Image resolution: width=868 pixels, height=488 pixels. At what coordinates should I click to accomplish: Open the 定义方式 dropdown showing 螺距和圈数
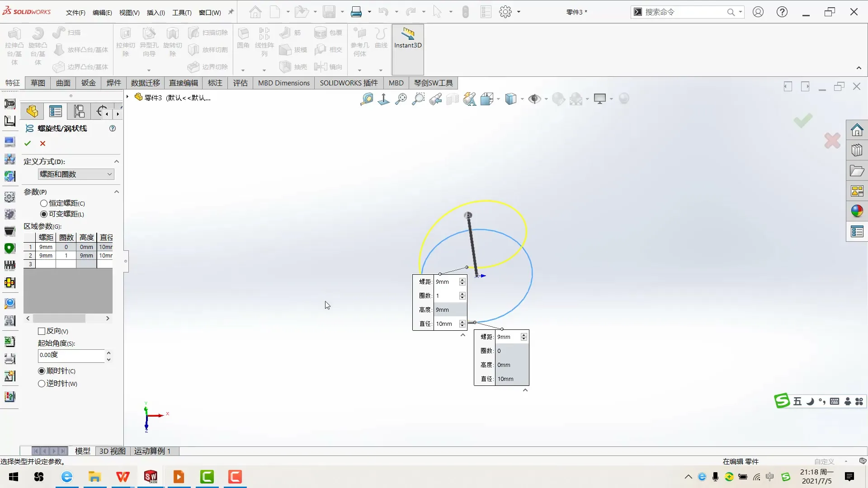75,174
